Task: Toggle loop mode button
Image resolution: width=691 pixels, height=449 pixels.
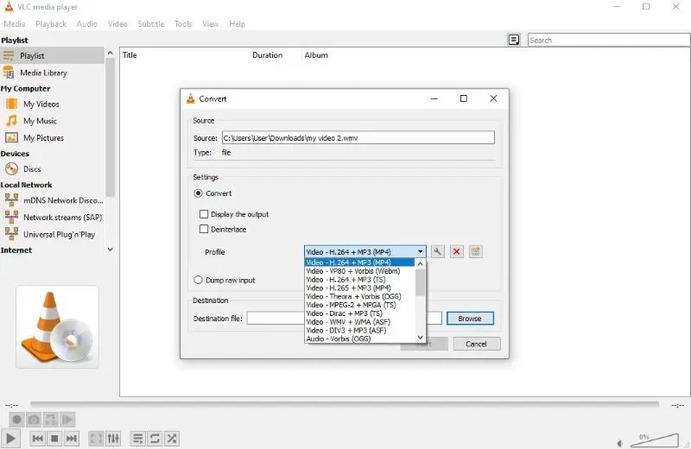Action: [x=155, y=438]
